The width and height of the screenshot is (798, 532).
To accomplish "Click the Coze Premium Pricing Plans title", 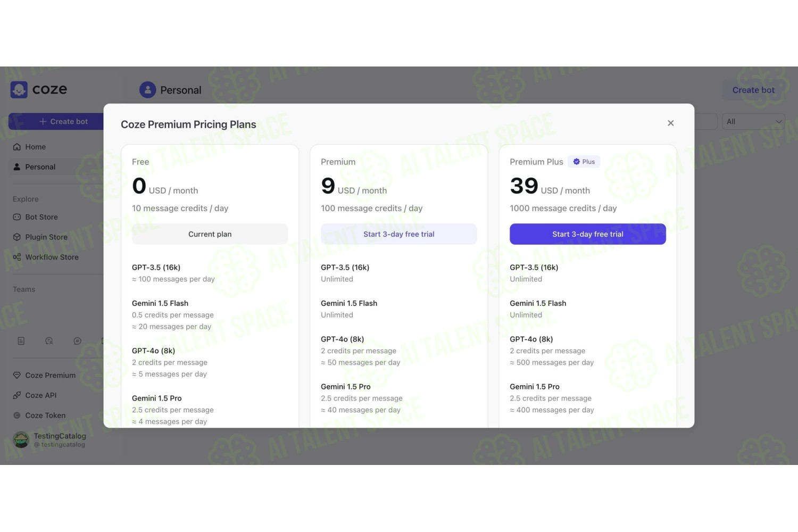I will 188,124.
